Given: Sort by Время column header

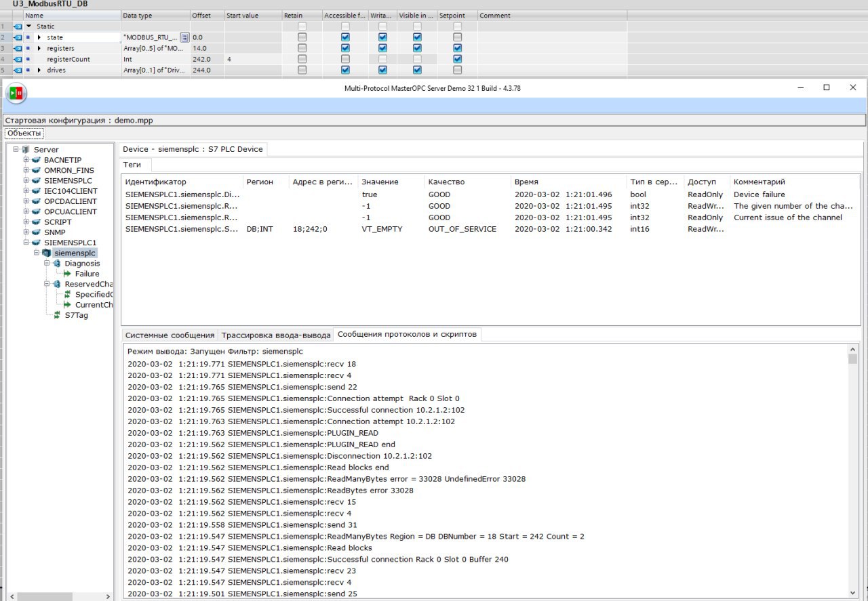Looking at the screenshot, I should point(568,182).
